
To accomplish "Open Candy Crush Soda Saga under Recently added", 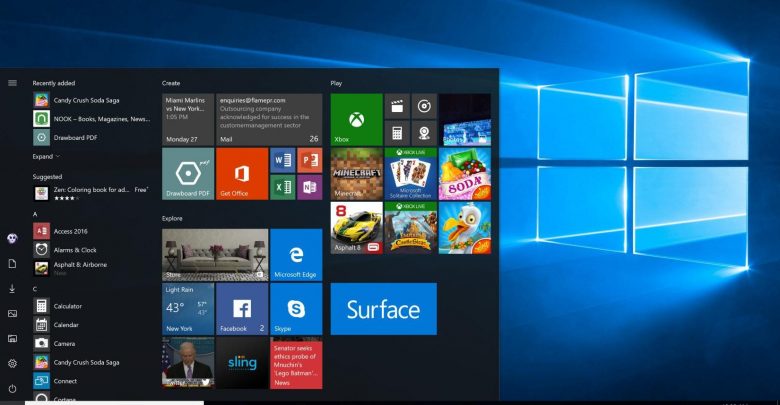I will coord(91,100).
